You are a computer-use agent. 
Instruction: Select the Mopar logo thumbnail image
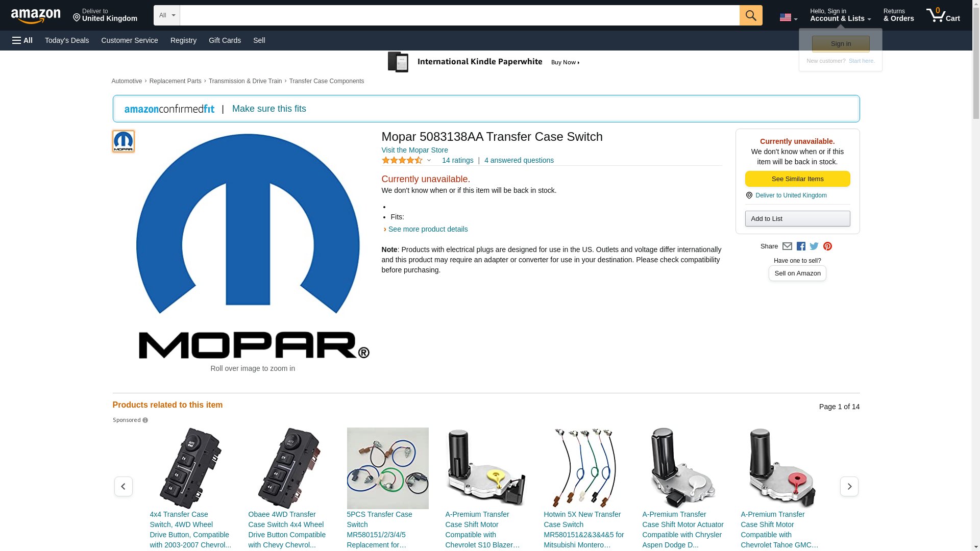pyautogui.click(x=124, y=141)
